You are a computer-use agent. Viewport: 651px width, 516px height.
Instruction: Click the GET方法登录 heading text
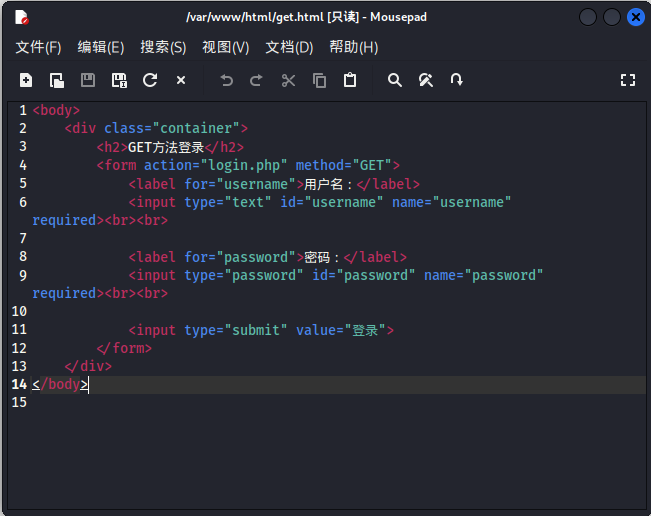(166, 147)
